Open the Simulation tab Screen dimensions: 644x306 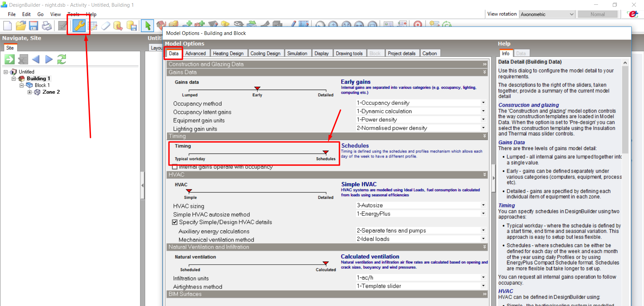click(x=297, y=53)
